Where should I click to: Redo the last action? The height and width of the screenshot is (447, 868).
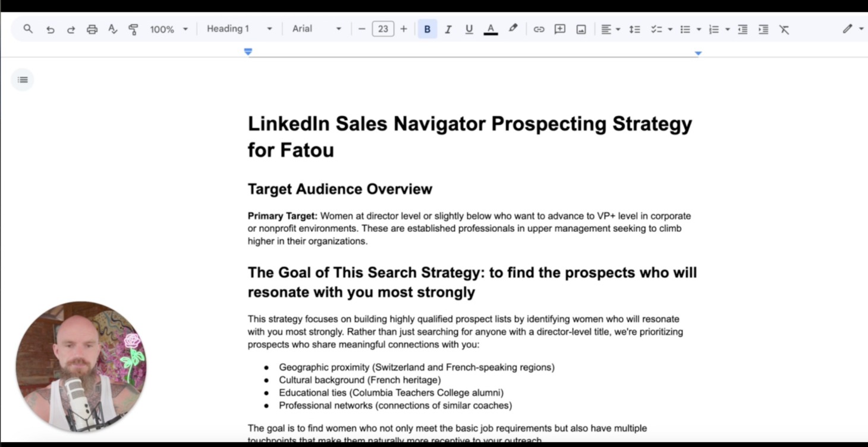tap(71, 29)
